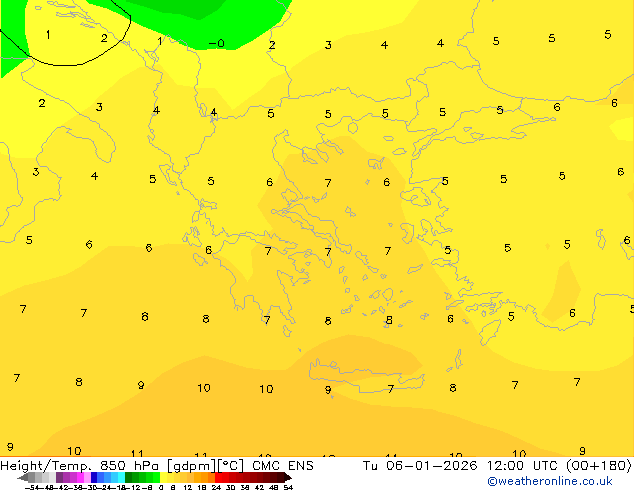
Task: Click the '-54' label on the color legend
Action: pyautogui.click(x=32, y=488)
